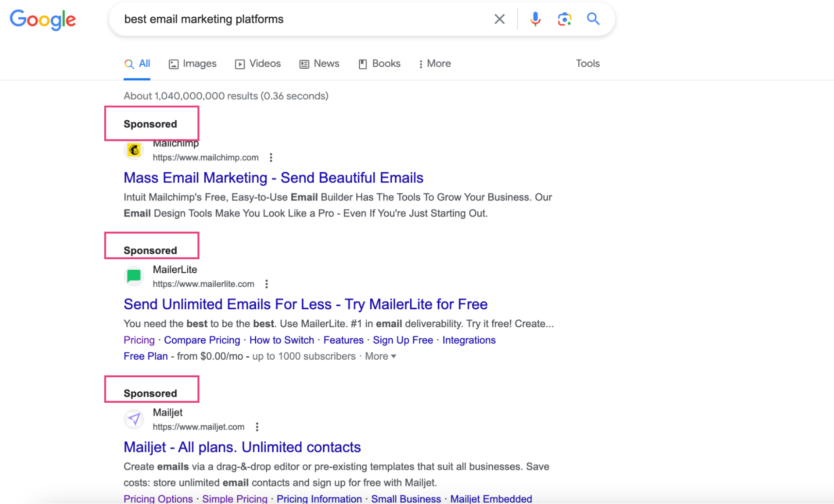This screenshot has width=834, height=504.
Task: Click the https://www.mailchimp.com URL text
Action: 206,158
